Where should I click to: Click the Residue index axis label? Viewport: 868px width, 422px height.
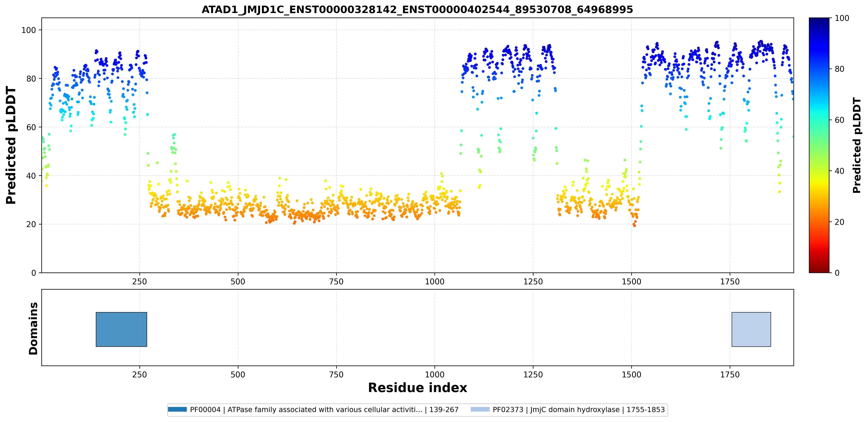coord(418,388)
